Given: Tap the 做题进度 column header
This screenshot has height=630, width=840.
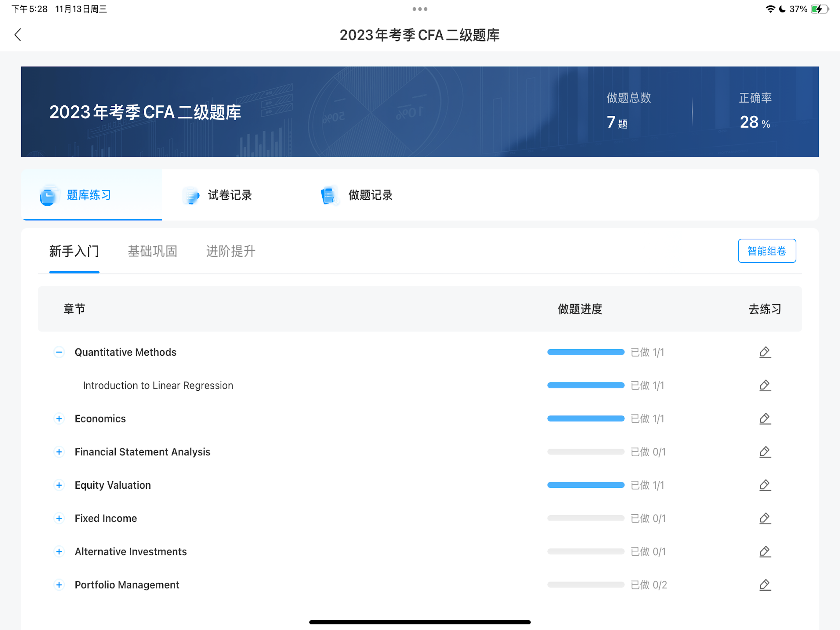Looking at the screenshot, I should pos(580,309).
